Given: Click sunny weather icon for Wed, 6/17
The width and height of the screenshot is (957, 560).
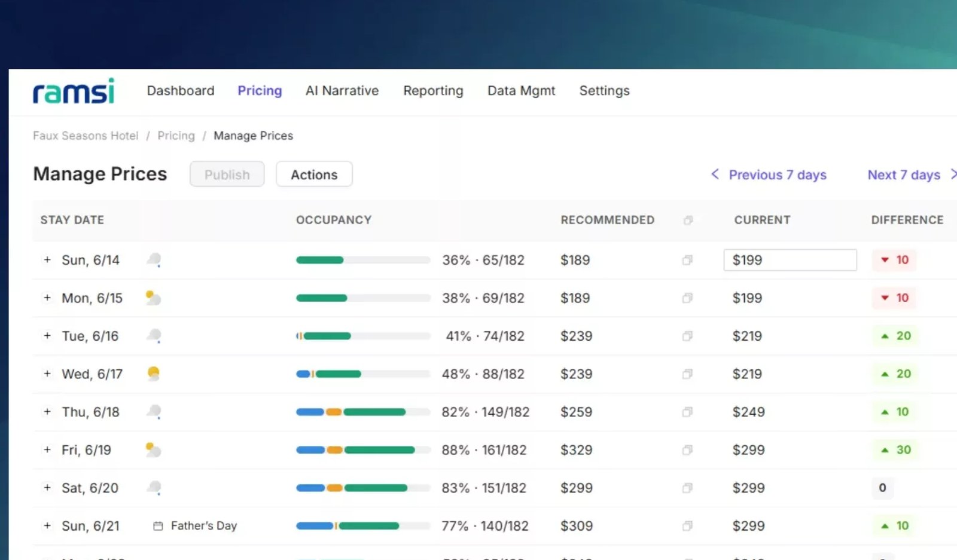Looking at the screenshot, I should 153,374.
